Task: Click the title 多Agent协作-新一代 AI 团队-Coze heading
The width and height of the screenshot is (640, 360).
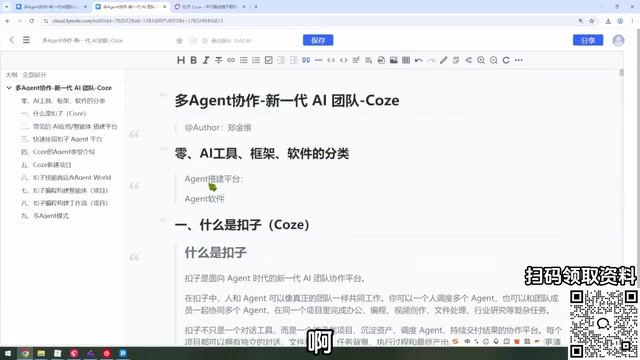Action: pos(287,100)
